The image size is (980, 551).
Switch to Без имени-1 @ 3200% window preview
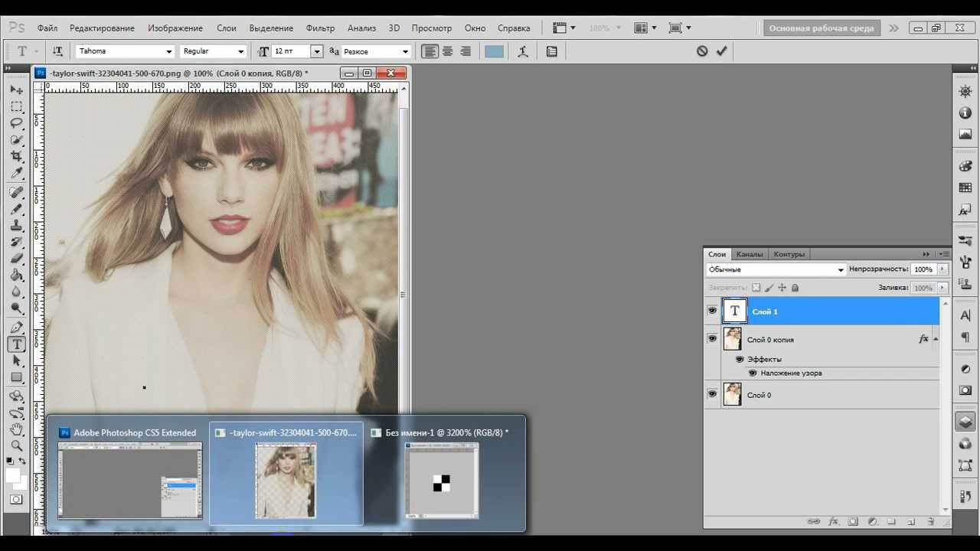(442, 474)
